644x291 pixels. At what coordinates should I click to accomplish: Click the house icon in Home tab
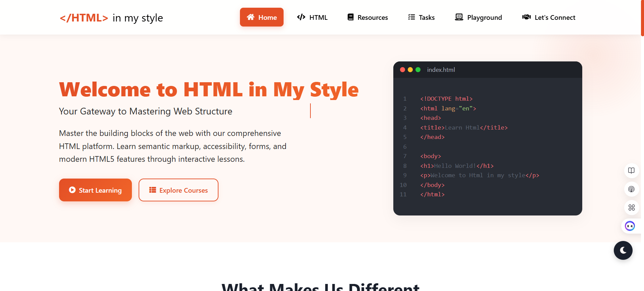[250, 17]
